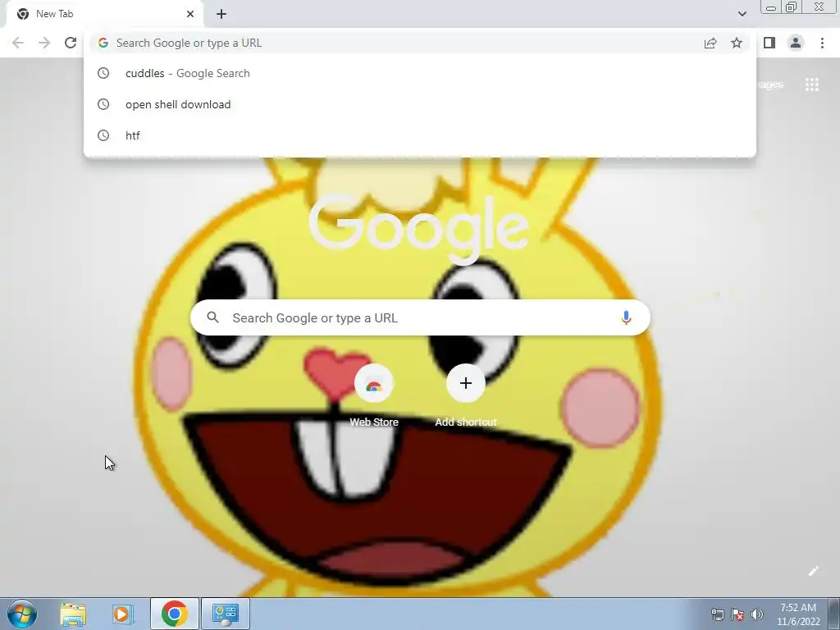
Task: Share this page icon in the address bar
Action: (710, 43)
